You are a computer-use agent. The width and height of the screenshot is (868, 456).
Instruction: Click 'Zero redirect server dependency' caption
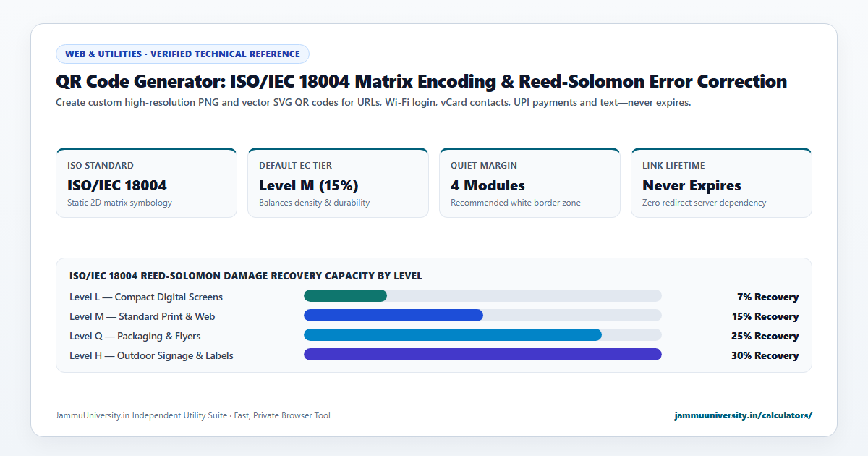coord(705,203)
